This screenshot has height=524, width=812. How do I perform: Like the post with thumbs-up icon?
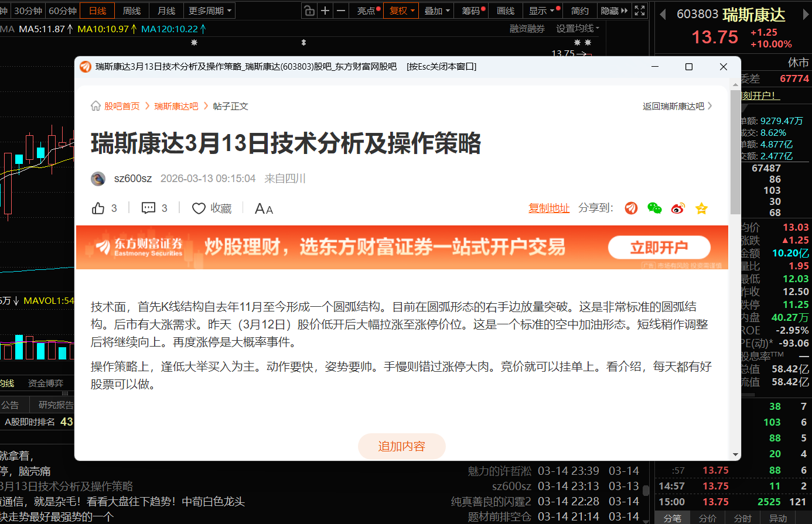(x=98, y=208)
